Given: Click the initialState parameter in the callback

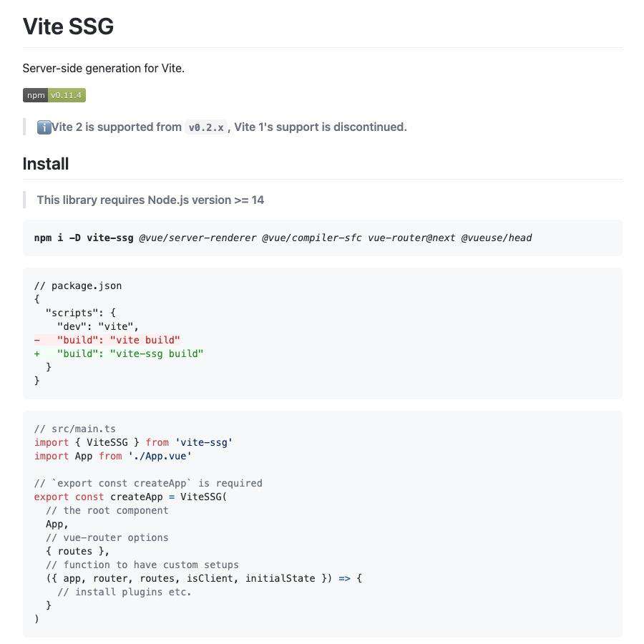Looking at the screenshot, I should tap(280, 578).
